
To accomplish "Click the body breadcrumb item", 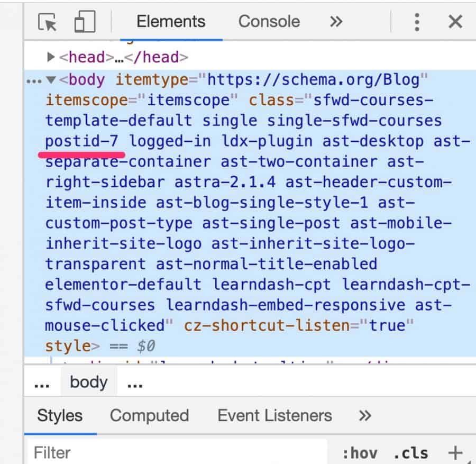I will (88, 381).
